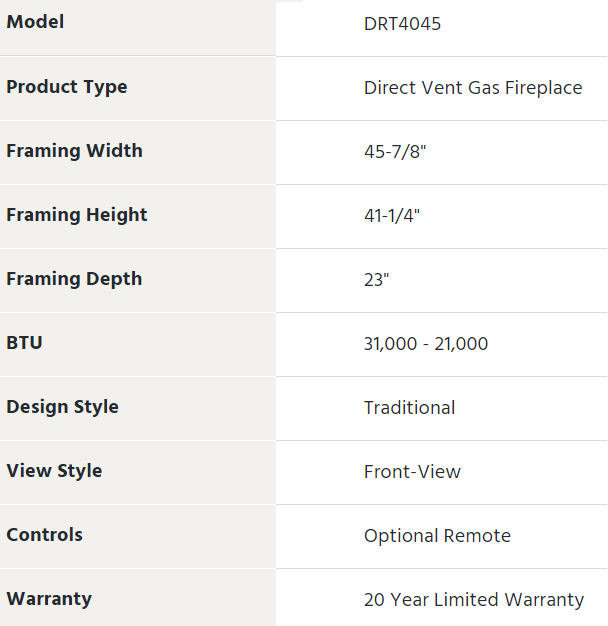The width and height of the screenshot is (608, 626).
Task: Select the Direct Vent Gas Fireplace text
Action: [473, 88]
